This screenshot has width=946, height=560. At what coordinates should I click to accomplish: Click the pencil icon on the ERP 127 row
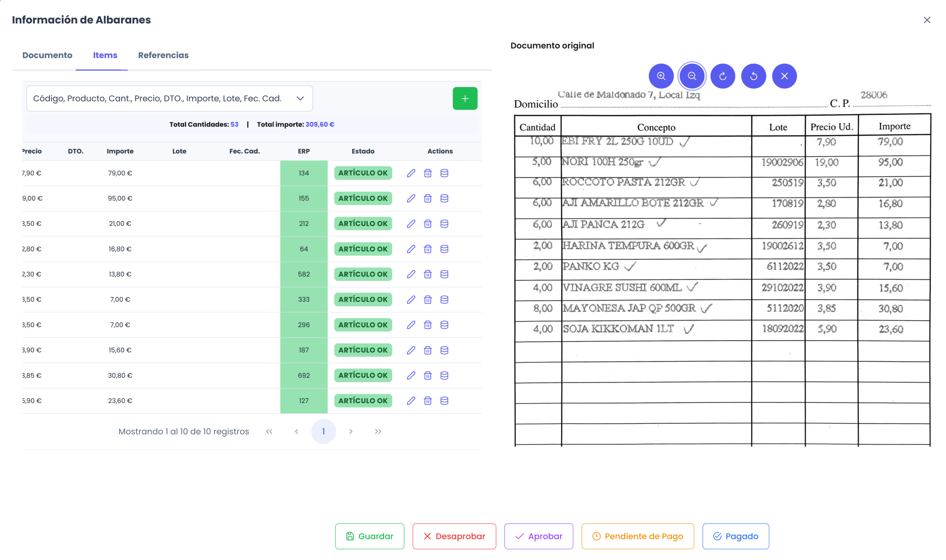pos(411,401)
